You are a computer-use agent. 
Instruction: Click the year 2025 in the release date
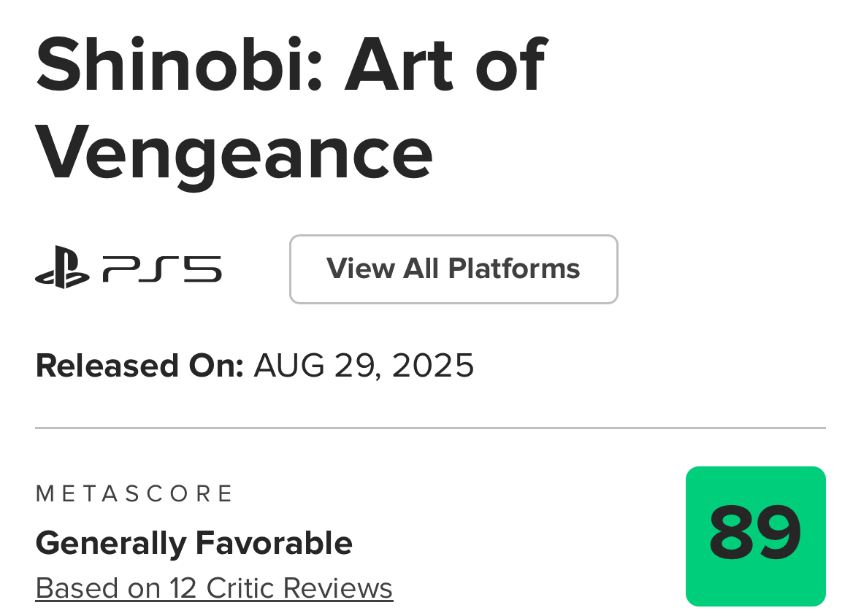[433, 366]
